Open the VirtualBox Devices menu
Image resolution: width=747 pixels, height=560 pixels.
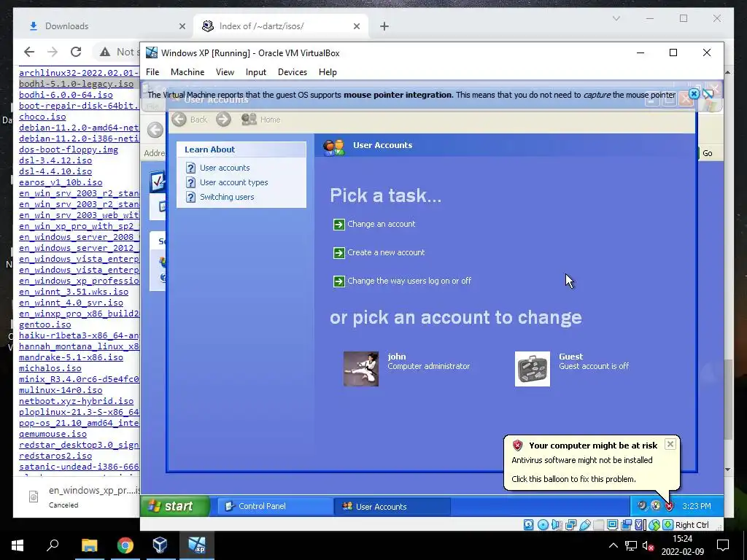292,72
